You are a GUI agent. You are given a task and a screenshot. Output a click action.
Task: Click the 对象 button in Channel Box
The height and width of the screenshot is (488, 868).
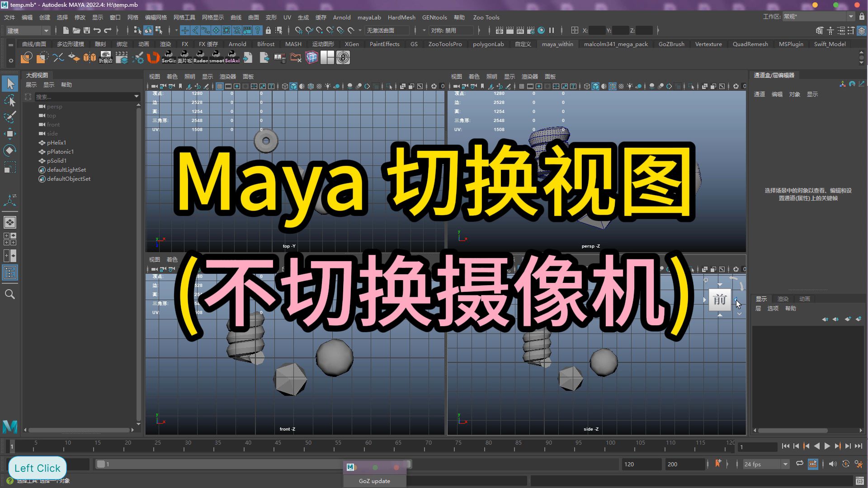pos(795,94)
